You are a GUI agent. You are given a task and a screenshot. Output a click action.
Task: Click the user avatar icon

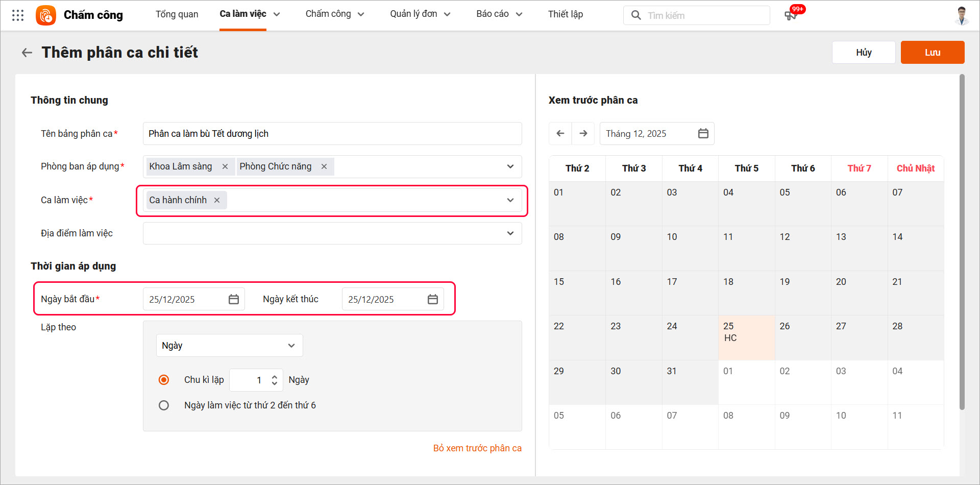[x=962, y=15]
